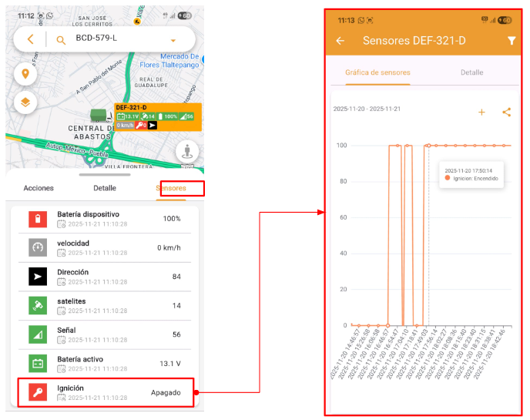
Task: Tap Mercado De Flores Tlaltepango map label
Action: 169,61
